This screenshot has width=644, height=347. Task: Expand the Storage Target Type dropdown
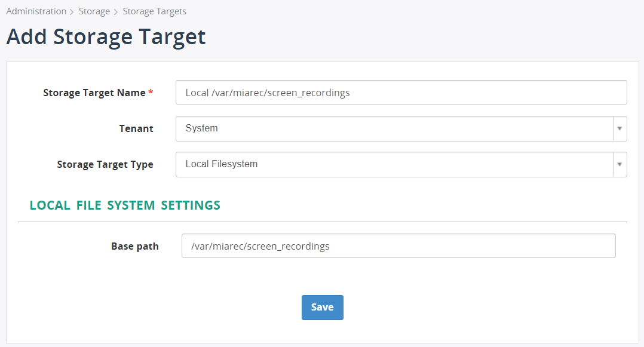[x=620, y=164]
